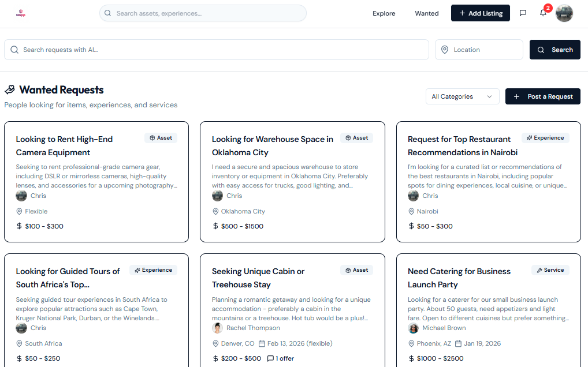Open the All Categories dropdown
The width and height of the screenshot is (588, 367).
462,96
